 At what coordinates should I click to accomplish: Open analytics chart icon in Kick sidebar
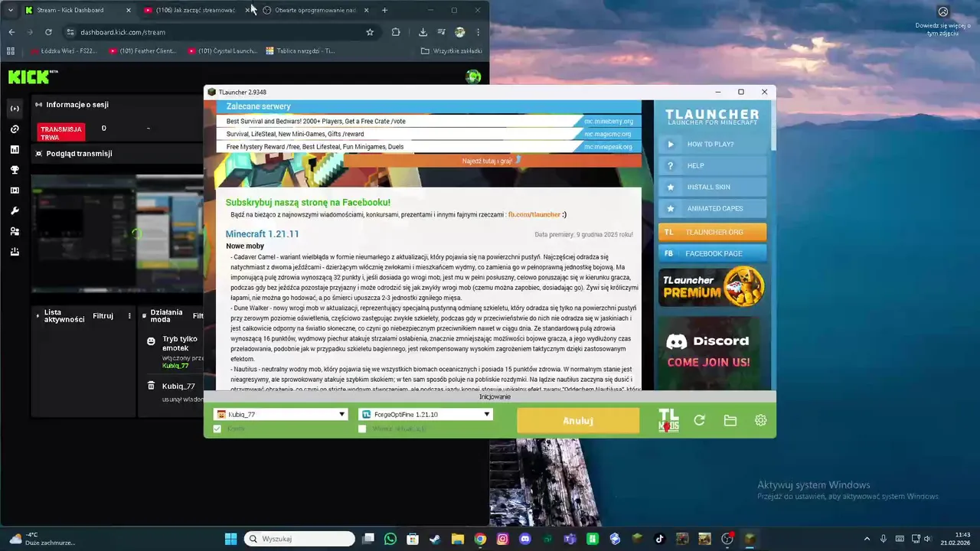pos(15,150)
